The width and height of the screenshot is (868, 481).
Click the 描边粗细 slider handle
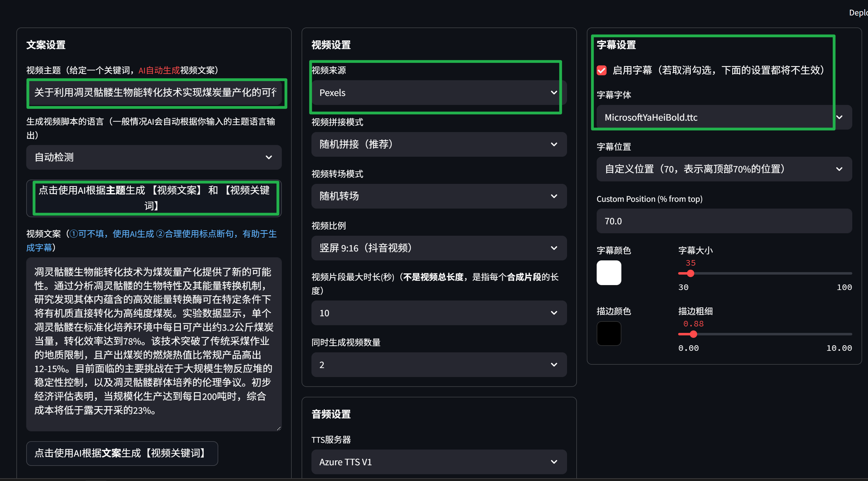pos(693,334)
